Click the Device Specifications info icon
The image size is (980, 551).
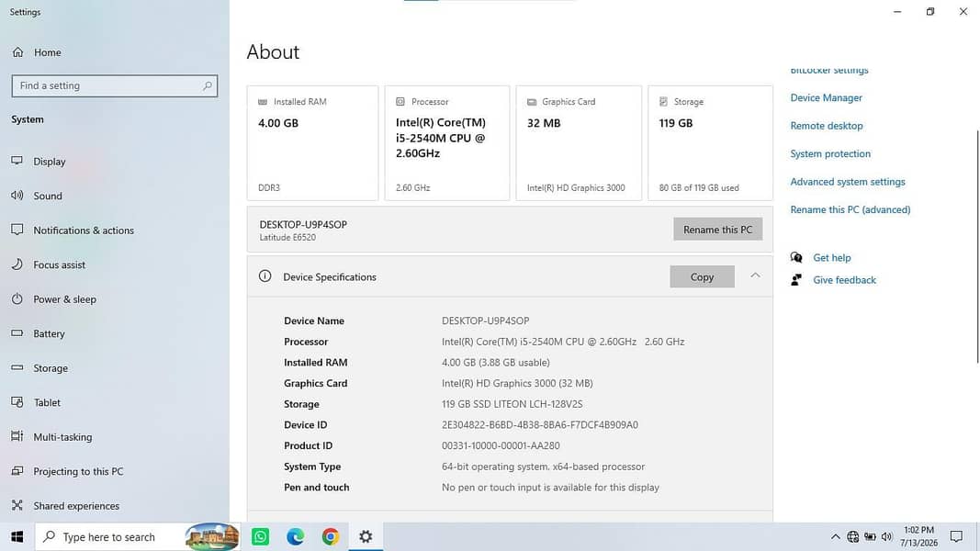coord(265,276)
